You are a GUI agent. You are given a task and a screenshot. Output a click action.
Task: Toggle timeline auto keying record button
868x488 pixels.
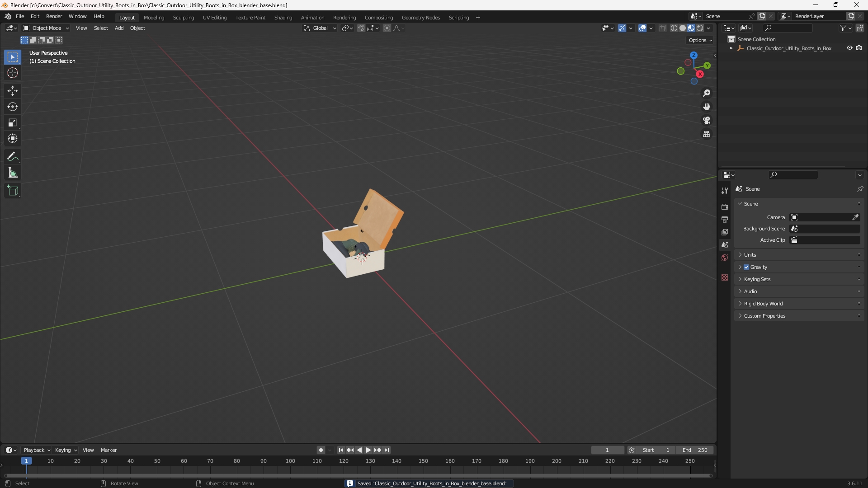coord(321,450)
